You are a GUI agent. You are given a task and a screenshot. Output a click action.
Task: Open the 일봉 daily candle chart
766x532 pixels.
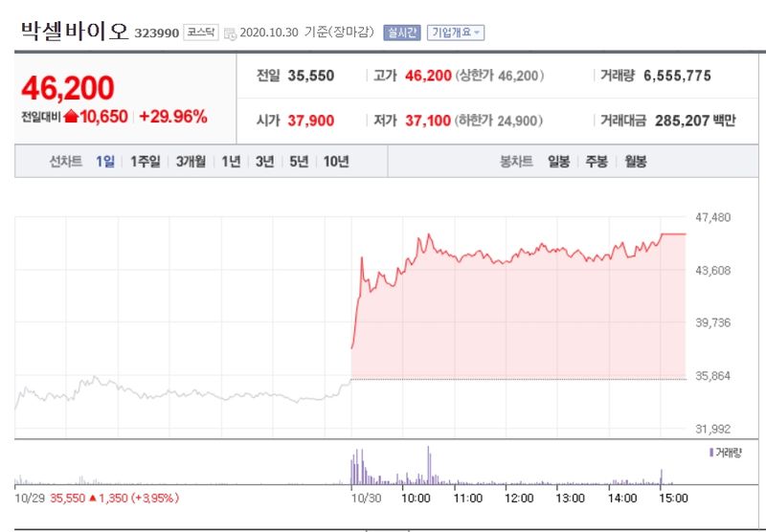559,162
